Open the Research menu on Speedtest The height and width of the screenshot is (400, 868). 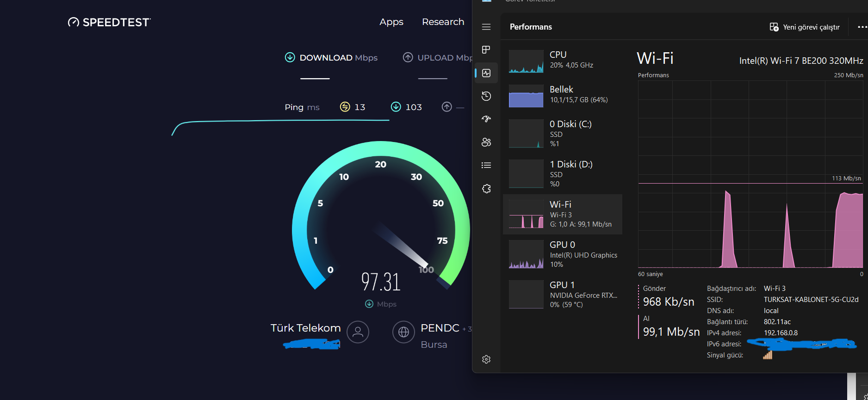pyautogui.click(x=443, y=22)
